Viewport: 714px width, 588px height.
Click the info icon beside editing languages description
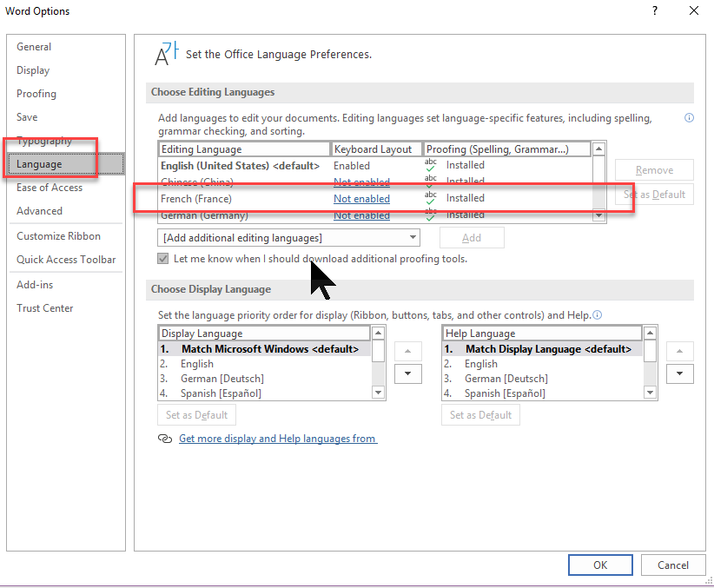[x=689, y=118]
